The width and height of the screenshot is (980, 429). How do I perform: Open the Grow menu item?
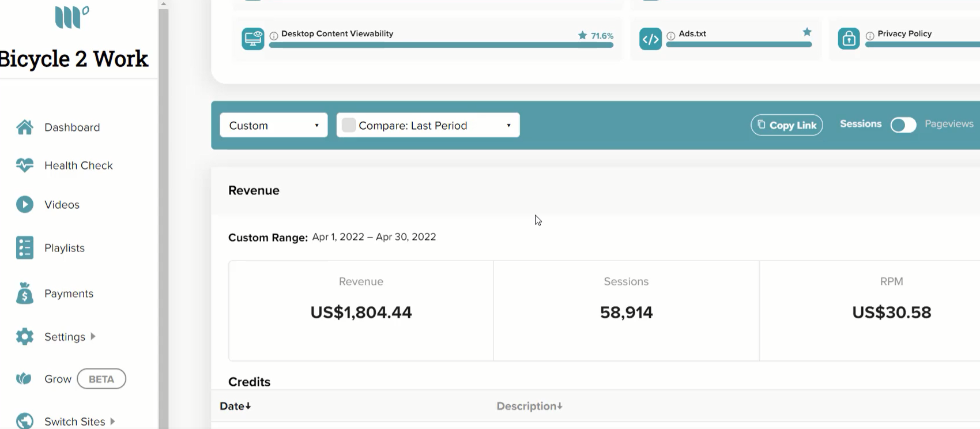tap(58, 379)
